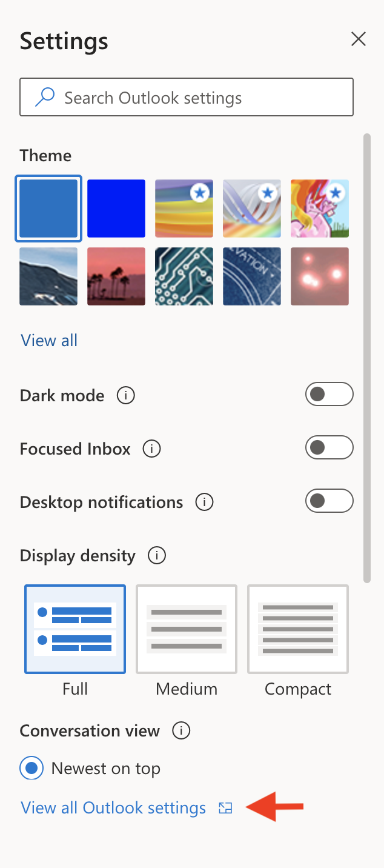Show info for Dark mode

point(125,396)
